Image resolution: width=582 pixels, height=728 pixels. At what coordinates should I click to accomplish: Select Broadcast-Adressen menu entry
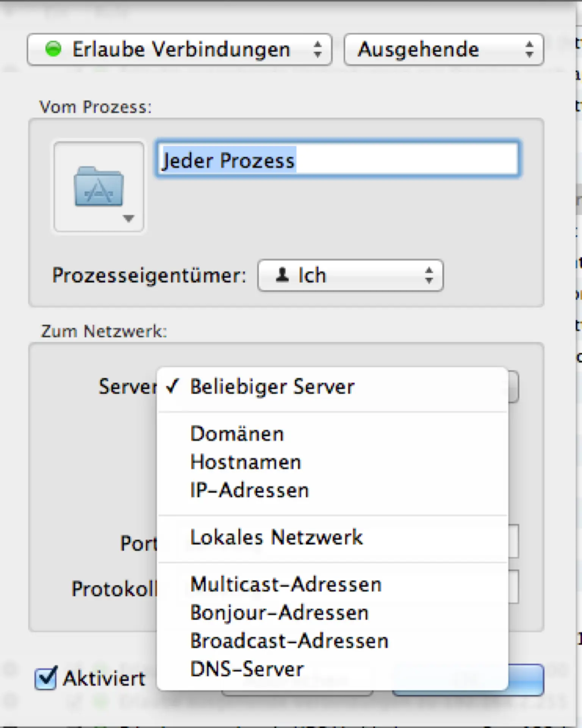coord(289,641)
